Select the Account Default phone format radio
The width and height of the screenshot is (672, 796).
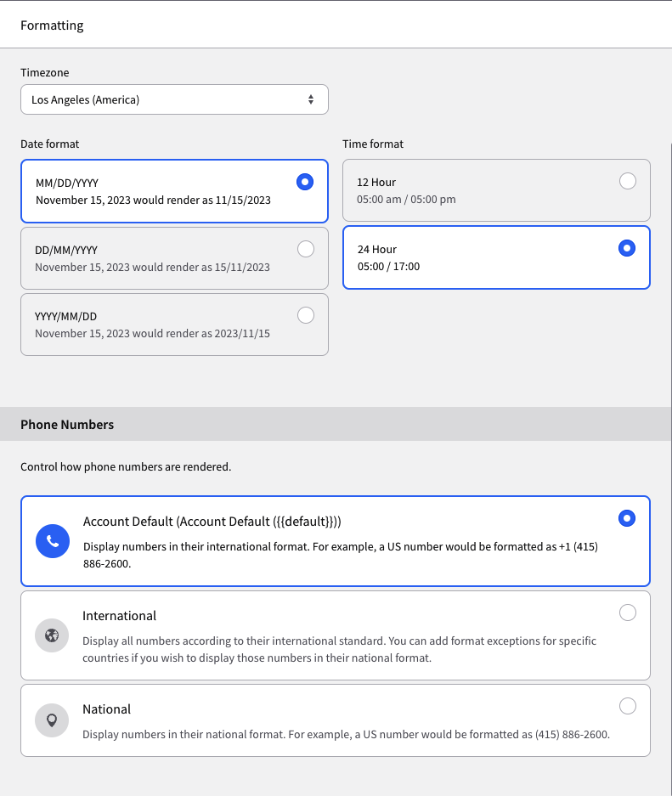[627, 518]
